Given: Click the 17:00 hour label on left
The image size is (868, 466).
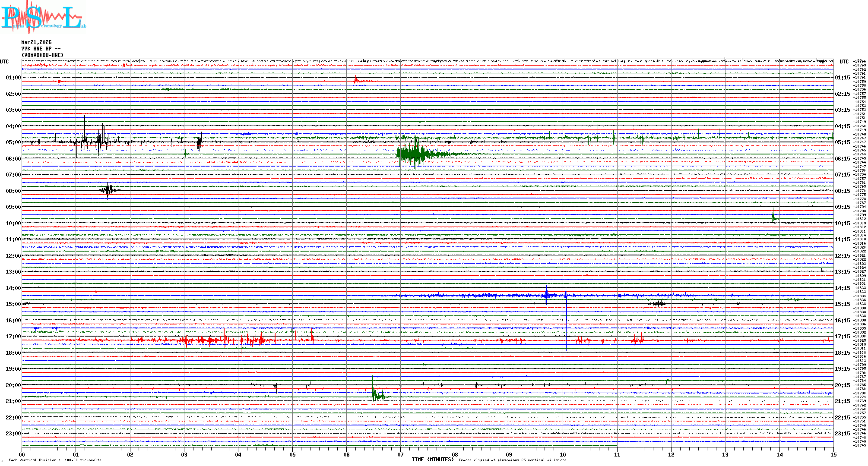Looking at the screenshot, I should pos(13,337).
